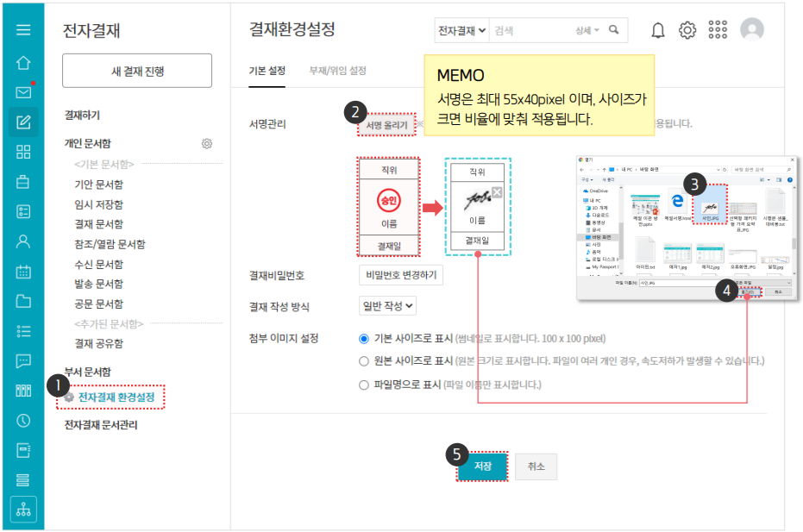Switch to the 부재/위임 설정 tab
Viewport: 803px width, 532px height.
337,70
